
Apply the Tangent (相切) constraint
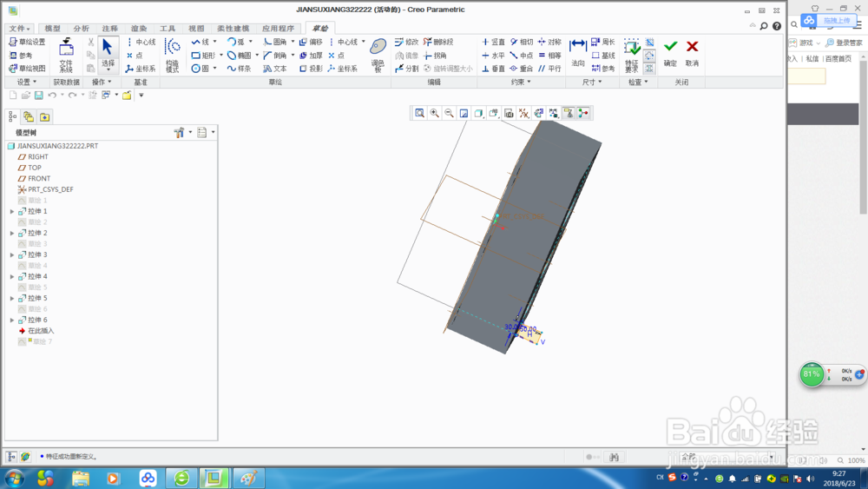522,42
